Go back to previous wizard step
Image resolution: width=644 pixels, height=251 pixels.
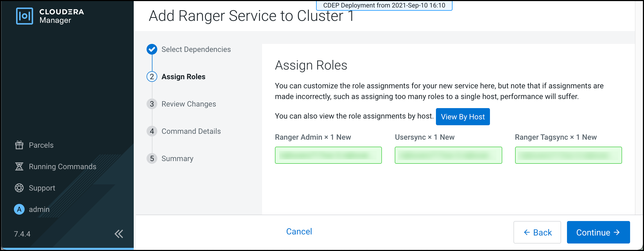point(537,232)
